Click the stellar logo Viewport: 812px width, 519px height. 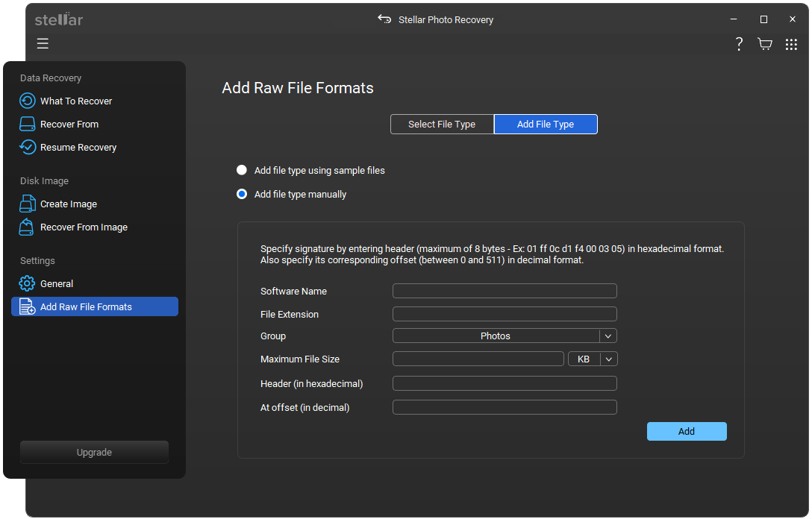point(58,19)
